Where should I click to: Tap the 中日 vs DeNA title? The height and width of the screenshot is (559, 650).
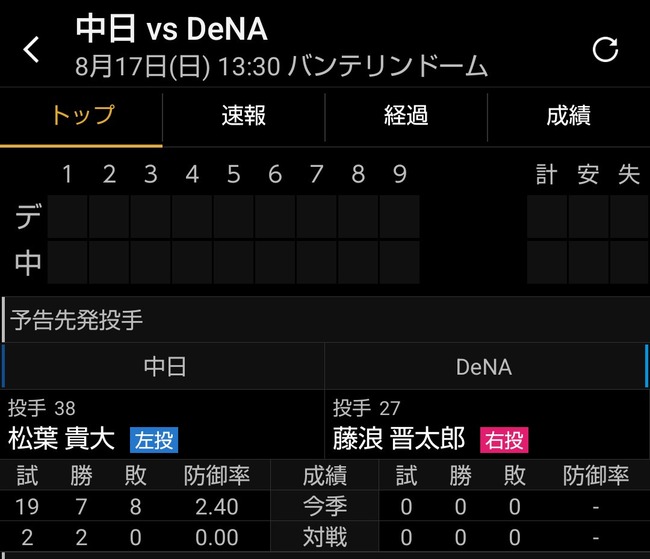172,29
